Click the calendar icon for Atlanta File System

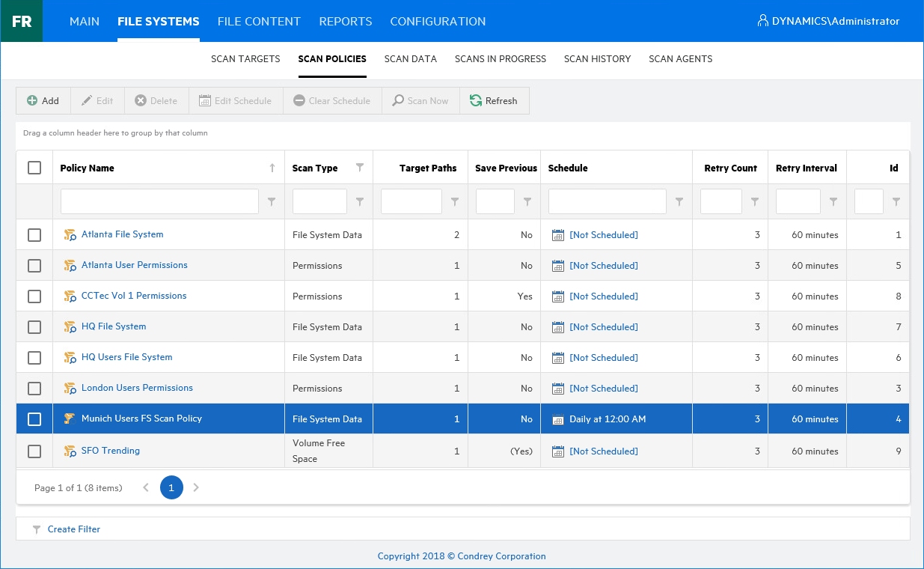pos(557,235)
